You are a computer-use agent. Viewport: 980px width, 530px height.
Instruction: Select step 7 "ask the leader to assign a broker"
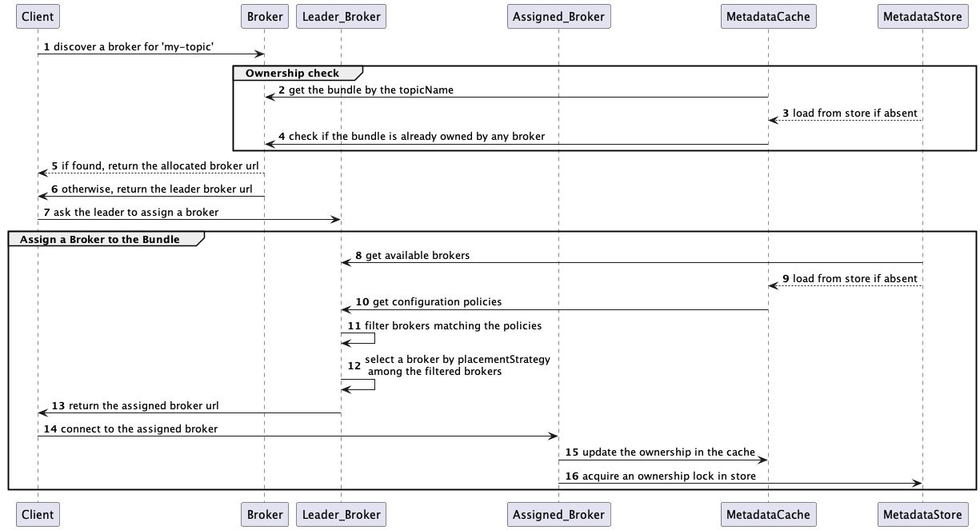tap(136, 213)
